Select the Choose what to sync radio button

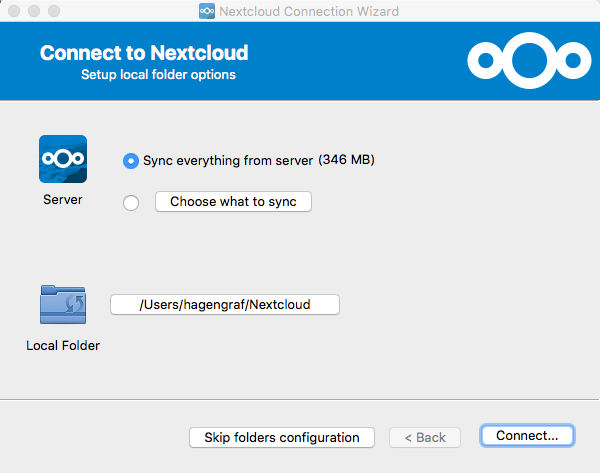[131, 202]
